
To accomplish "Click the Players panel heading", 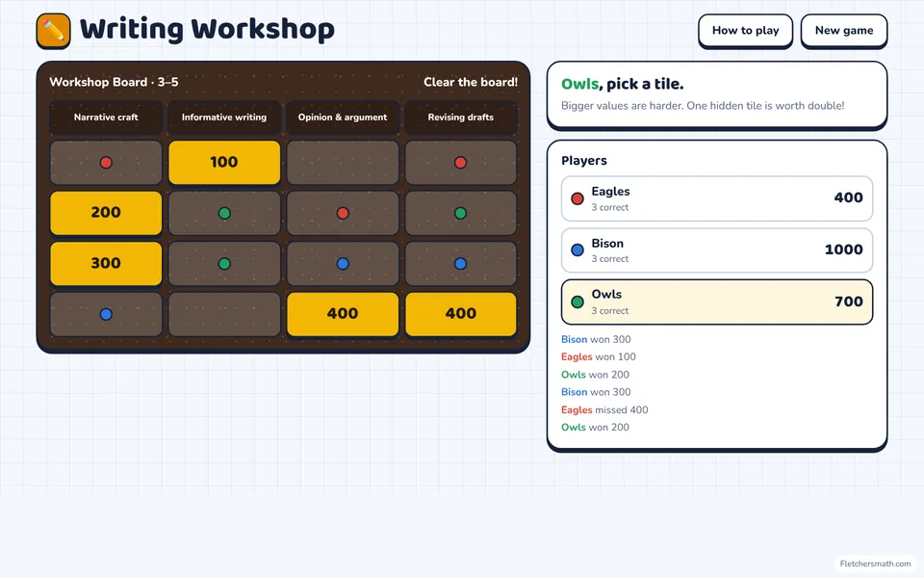I will (x=584, y=161).
